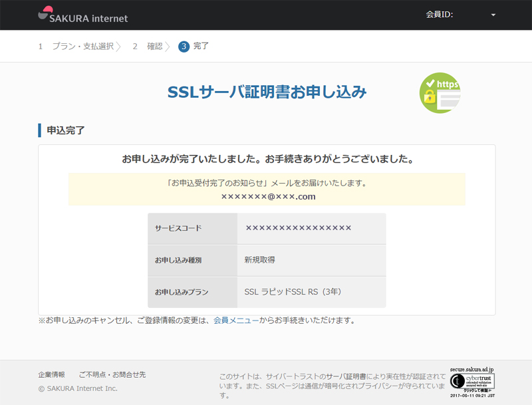The width and height of the screenshot is (532, 405).
Task: Click the SSLサーバ証明書お申し込み heading
Action: coord(267,92)
